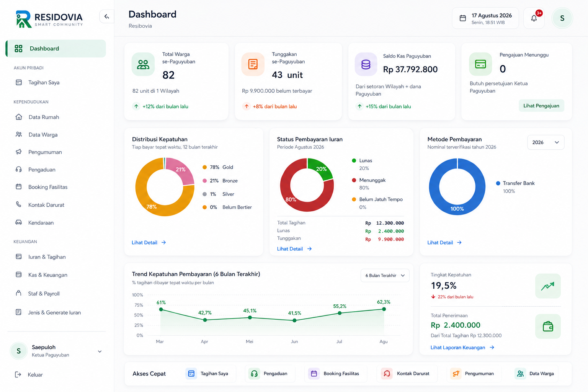This screenshot has width=588, height=392.
Task: Click the Kas & Keuangan sidebar icon
Action: 19,274
